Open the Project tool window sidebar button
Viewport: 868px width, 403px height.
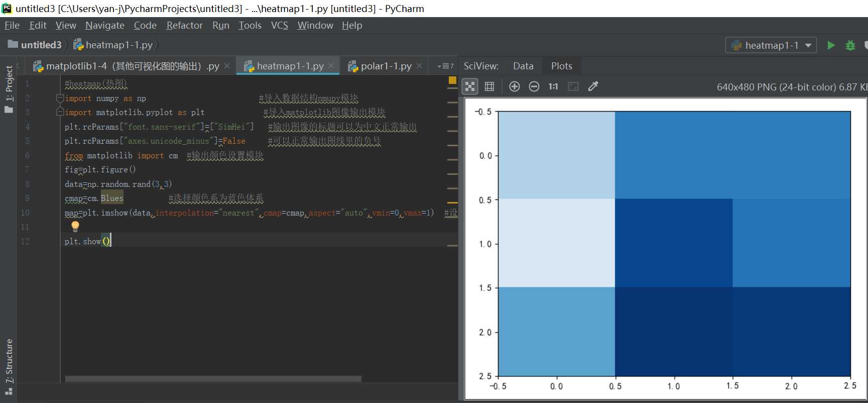tap(9, 88)
